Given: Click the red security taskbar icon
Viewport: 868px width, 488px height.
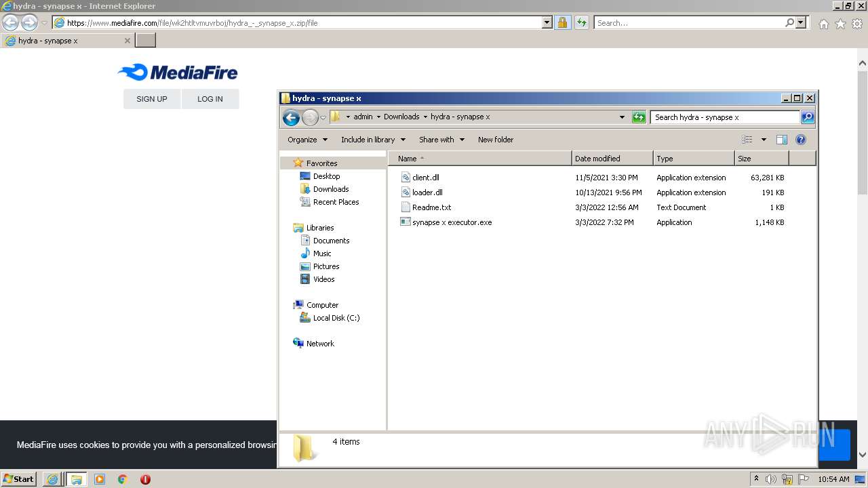Looking at the screenshot, I should [145, 479].
